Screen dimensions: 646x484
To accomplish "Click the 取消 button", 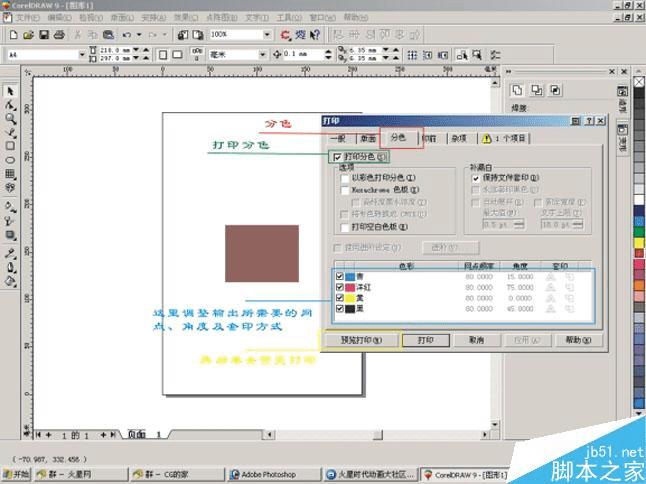I will pyautogui.click(x=477, y=340).
